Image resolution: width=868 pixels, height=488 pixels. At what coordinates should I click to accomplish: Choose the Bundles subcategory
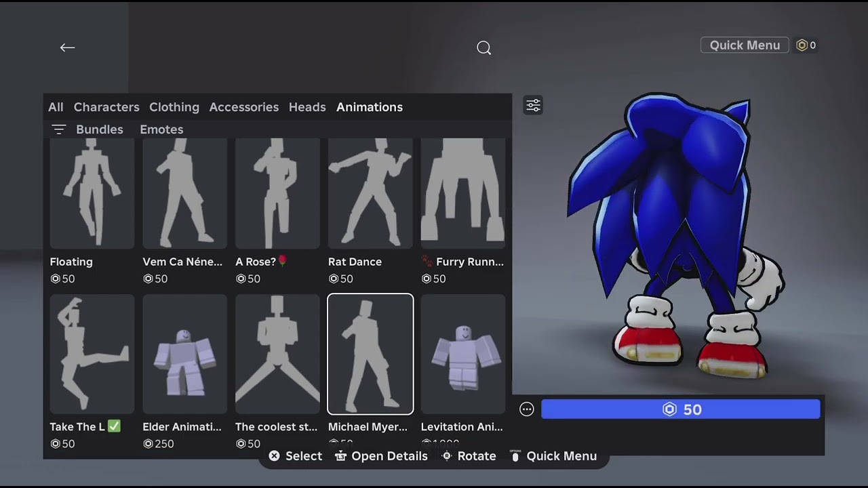(100, 129)
